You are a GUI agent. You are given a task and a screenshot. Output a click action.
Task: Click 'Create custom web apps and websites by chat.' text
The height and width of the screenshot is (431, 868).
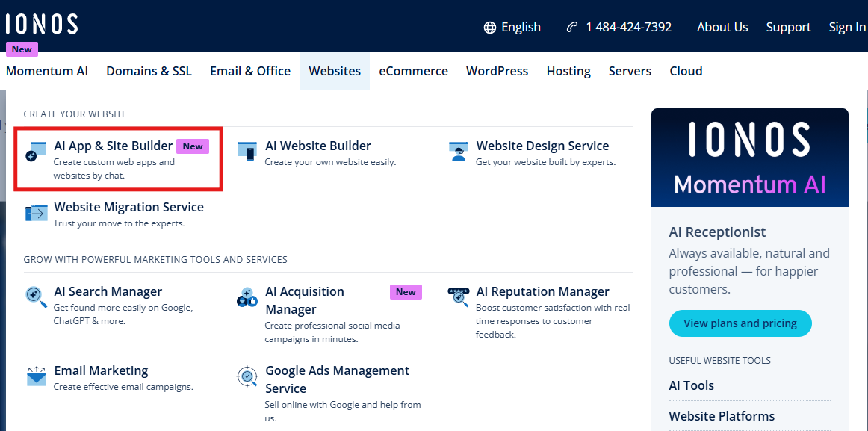click(x=114, y=170)
